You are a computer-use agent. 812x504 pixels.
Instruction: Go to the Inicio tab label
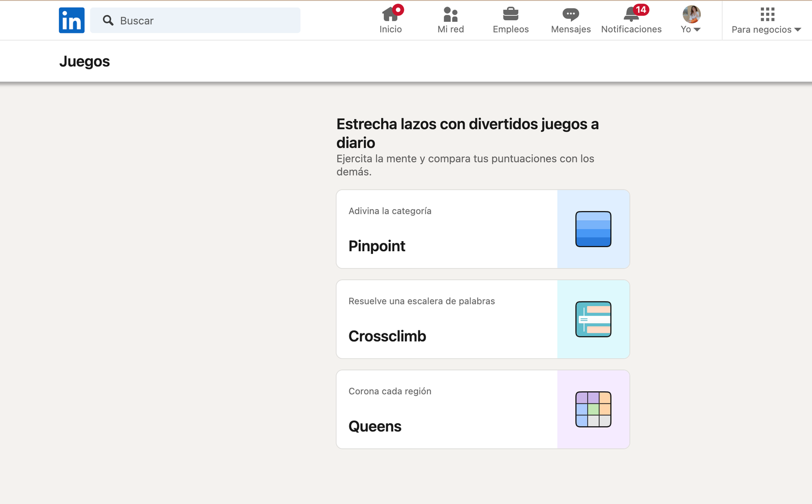390,29
